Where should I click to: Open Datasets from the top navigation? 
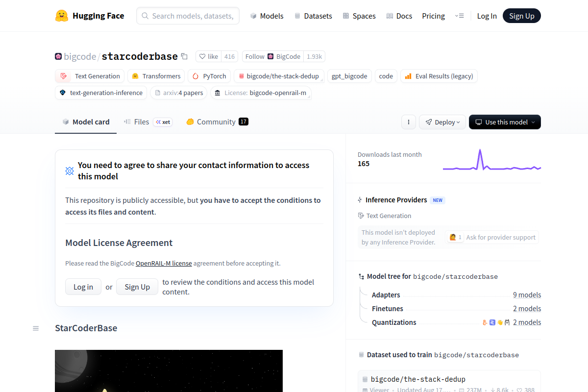313,16
